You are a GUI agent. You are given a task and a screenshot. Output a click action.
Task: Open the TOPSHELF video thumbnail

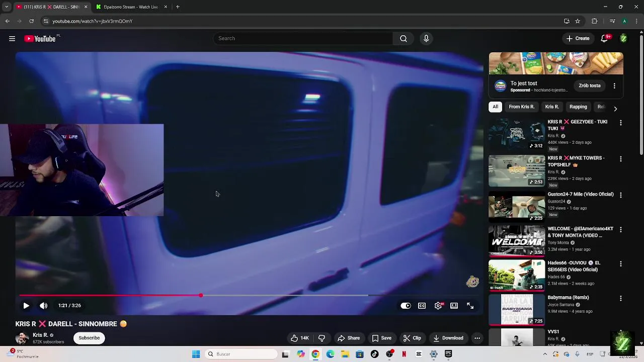[x=517, y=170]
